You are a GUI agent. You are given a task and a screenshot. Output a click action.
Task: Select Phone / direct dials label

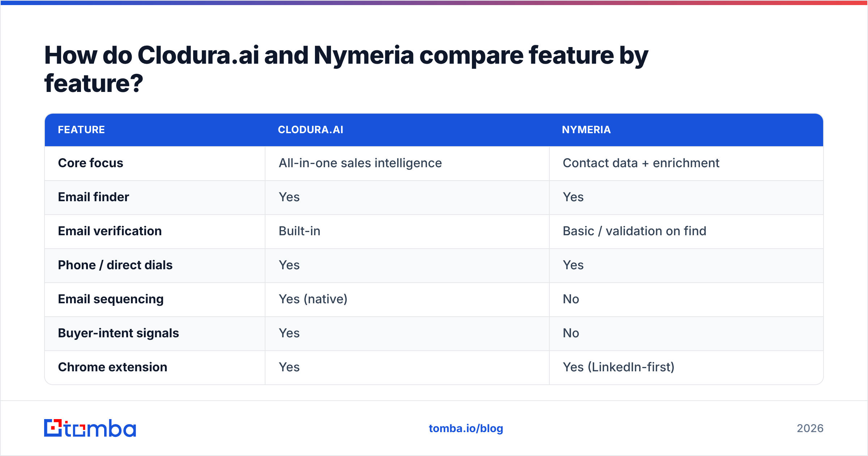[x=115, y=265]
